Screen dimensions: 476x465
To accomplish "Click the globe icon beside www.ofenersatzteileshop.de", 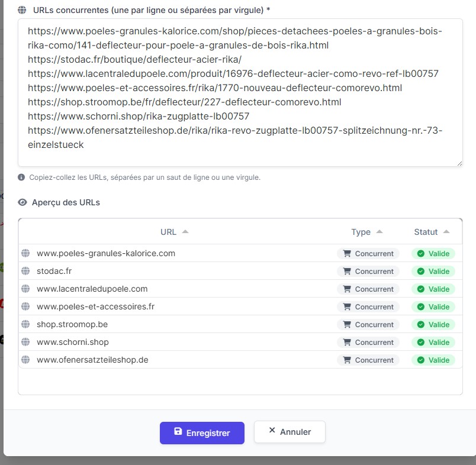I will [x=25, y=360].
